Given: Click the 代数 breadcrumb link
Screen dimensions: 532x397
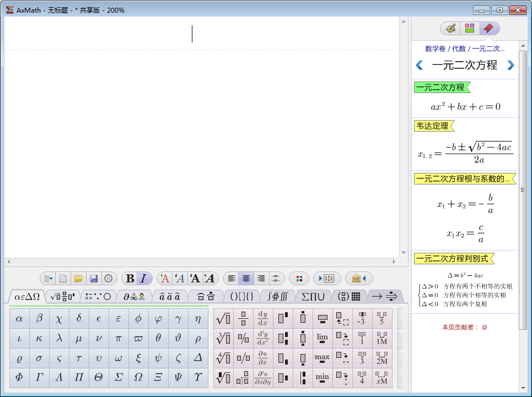Looking at the screenshot, I should (459, 49).
